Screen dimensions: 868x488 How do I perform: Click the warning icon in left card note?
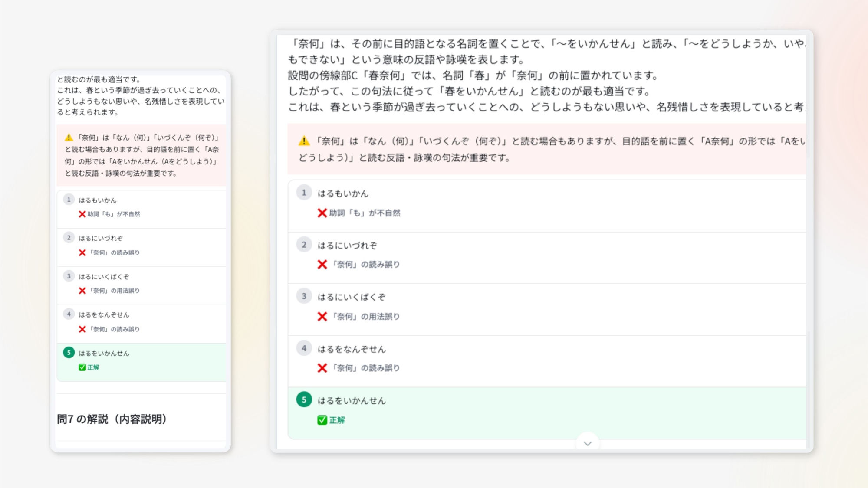click(69, 137)
